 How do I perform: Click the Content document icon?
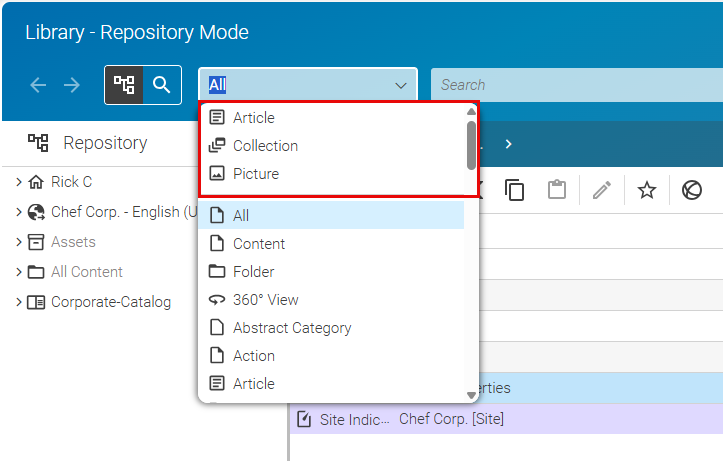click(217, 243)
